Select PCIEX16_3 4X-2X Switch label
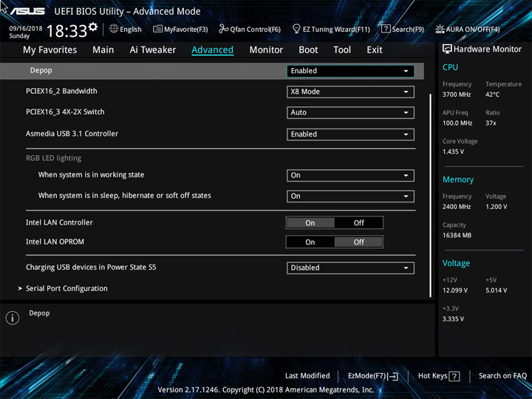532x399 pixels. pos(65,112)
